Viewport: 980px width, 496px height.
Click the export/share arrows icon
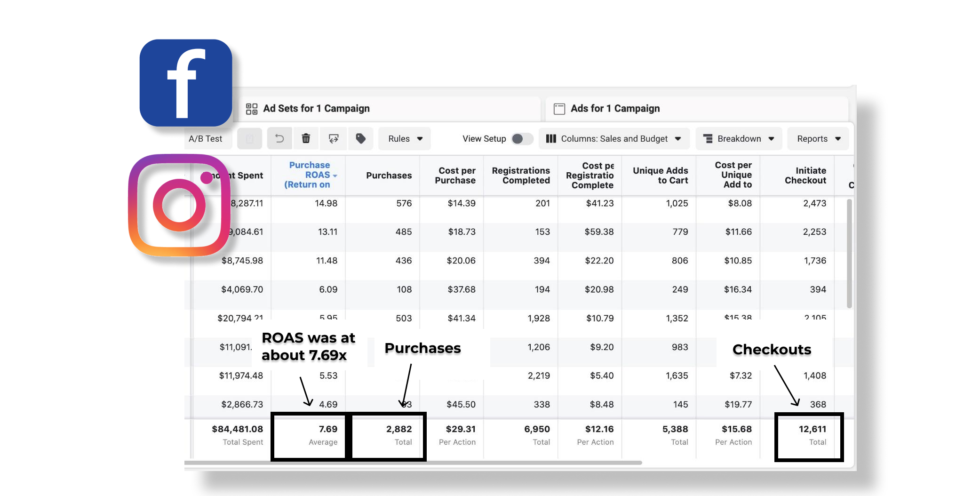pyautogui.click(x=334, y=138)
